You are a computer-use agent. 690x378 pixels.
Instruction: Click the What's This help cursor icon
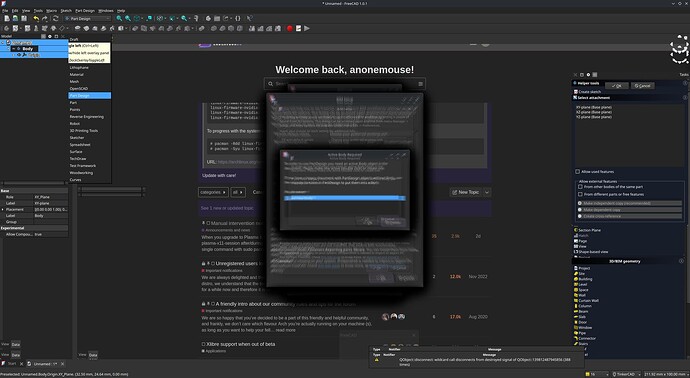pyautogui.click(x=250, y=18)
